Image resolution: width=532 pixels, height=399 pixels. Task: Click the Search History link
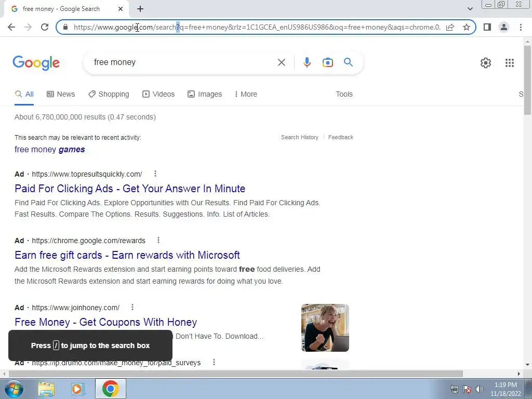300,137
